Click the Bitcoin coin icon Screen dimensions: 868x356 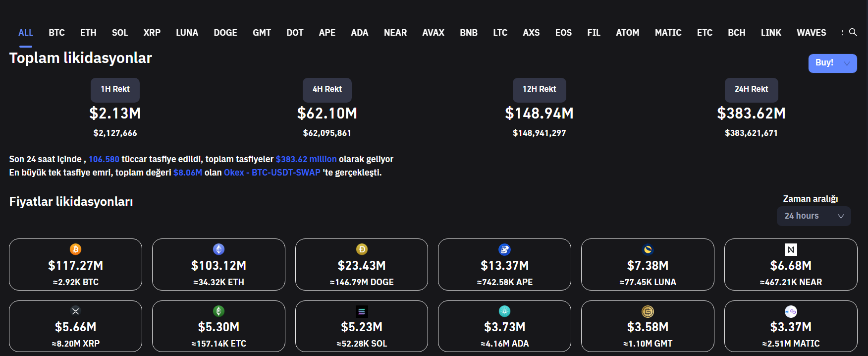point(75,249)
